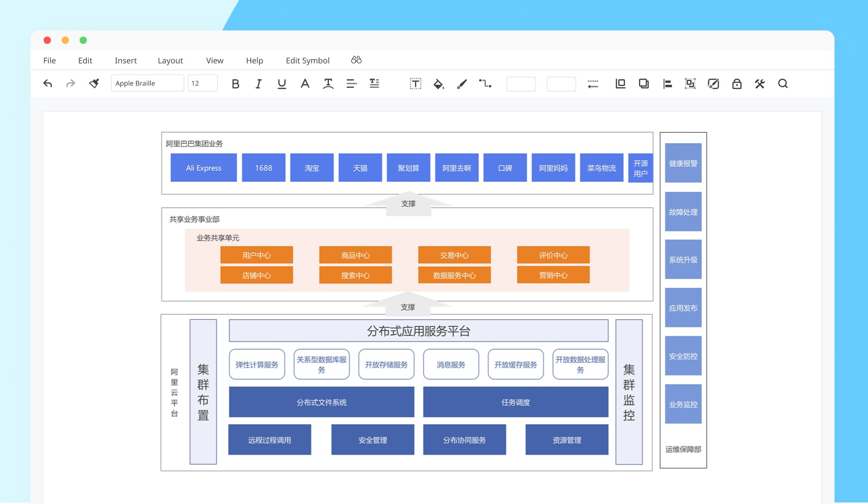Open the Help menu
868x504 pixels.
255,60
